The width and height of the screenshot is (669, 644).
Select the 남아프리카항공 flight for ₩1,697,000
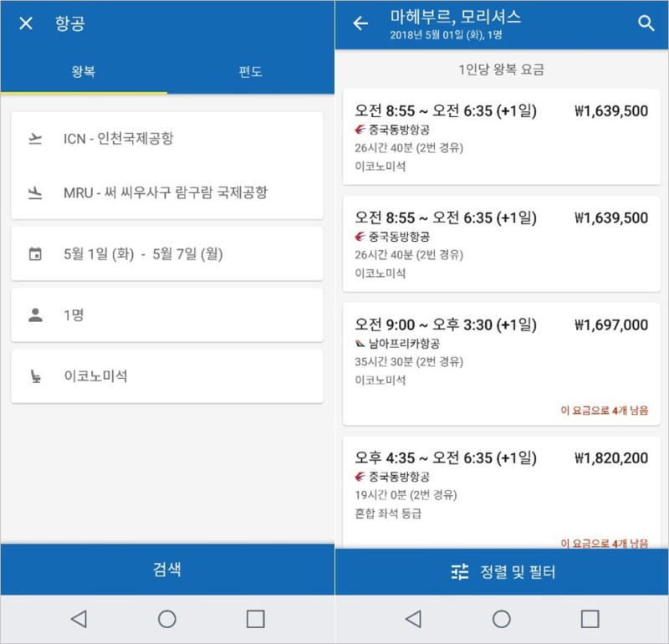tap(502, 364)
